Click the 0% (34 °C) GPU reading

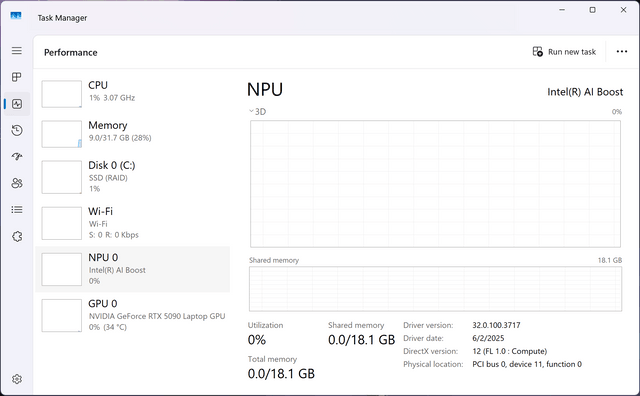(108, 327)
